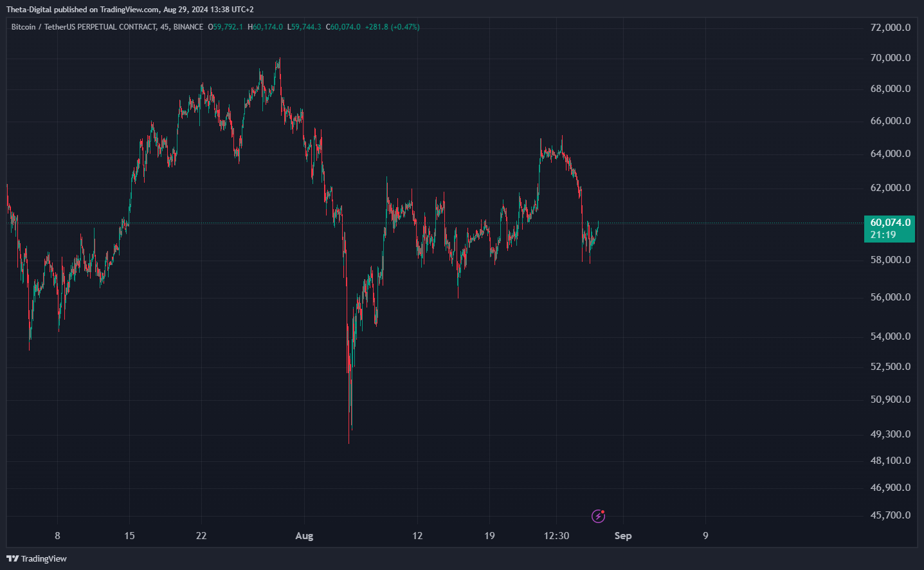Click the 46,900.0 price axis label
Screen dimensions: 924x570
point(891,488)
